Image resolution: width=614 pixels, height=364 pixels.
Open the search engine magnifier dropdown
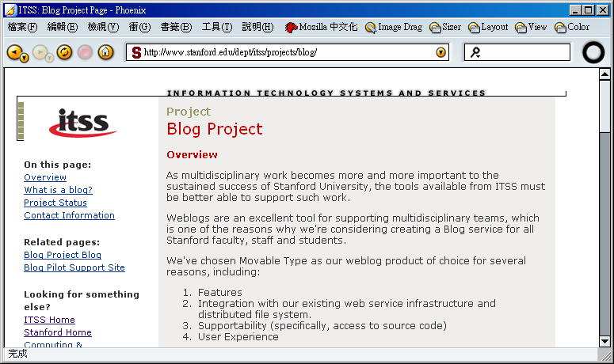click(475, 52)
